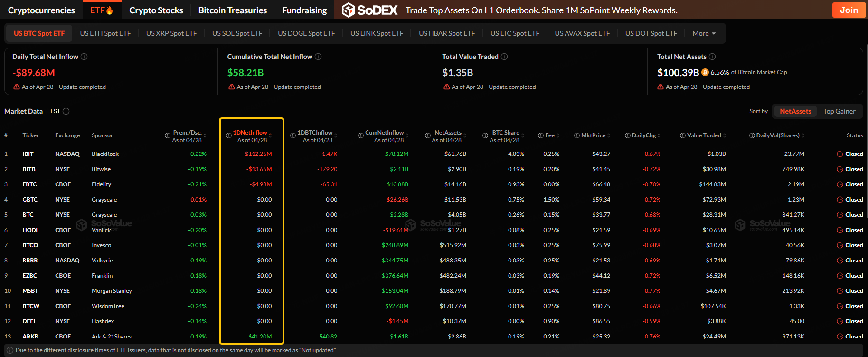868x357 pixels.
Task: Click the info icon before CumNetInflow column header
Action: pos(361,135)
